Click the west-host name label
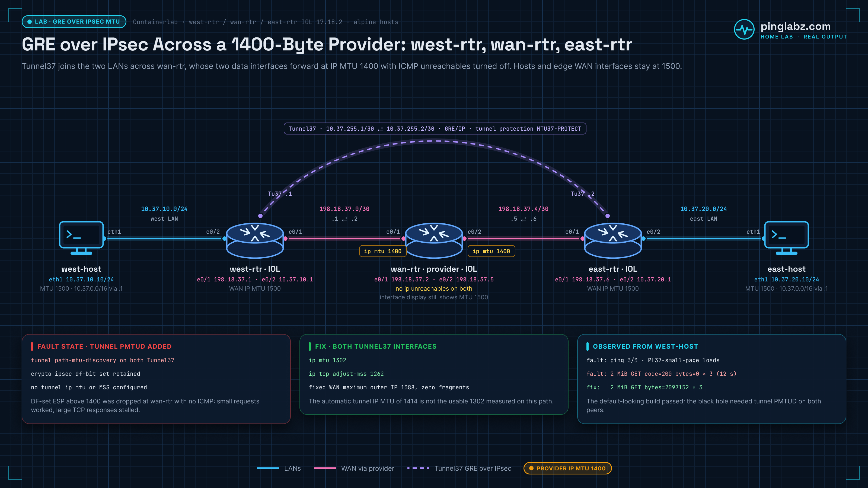The height and width of the screenshot is (488, 868). click(81, 269)
